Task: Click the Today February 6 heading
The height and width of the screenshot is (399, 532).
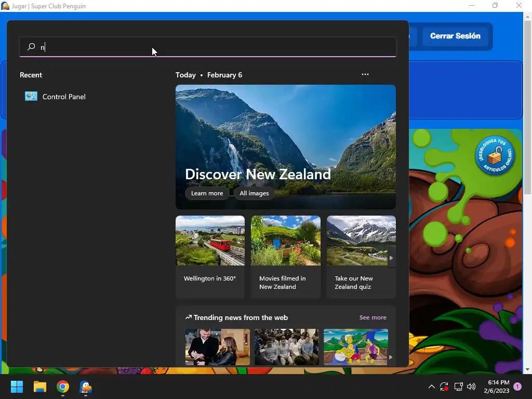Action: click(209, 75)
